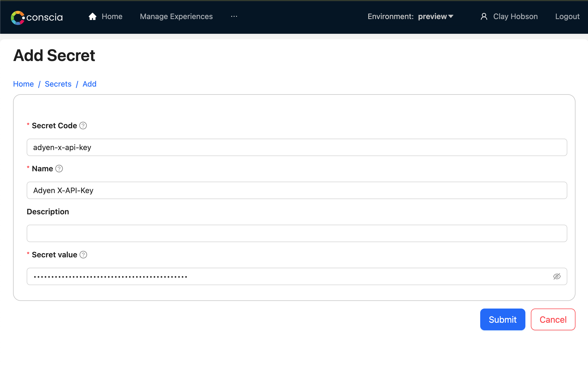Open the Environment preview dropdown

pos(436,16)
